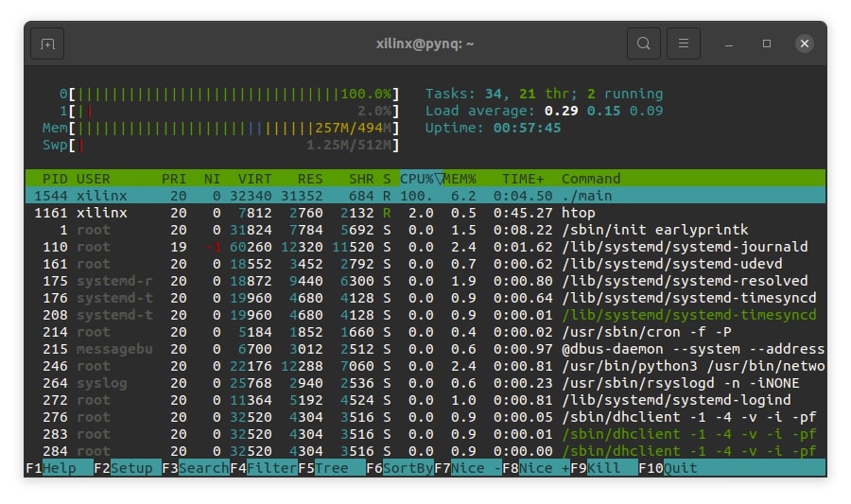Click the xilinx@pynq window title

[x=425, y=43]
